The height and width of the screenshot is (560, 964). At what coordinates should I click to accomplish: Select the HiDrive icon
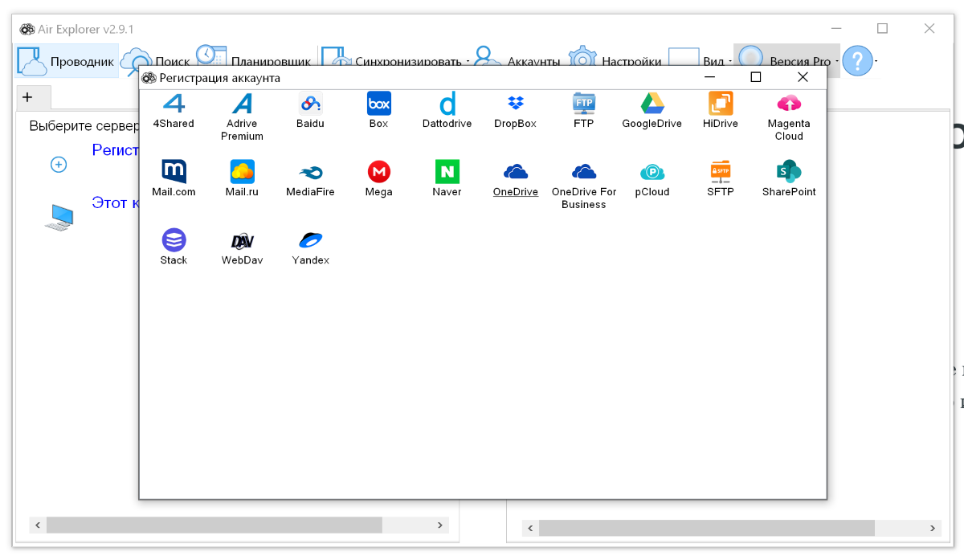pos(721,104)
